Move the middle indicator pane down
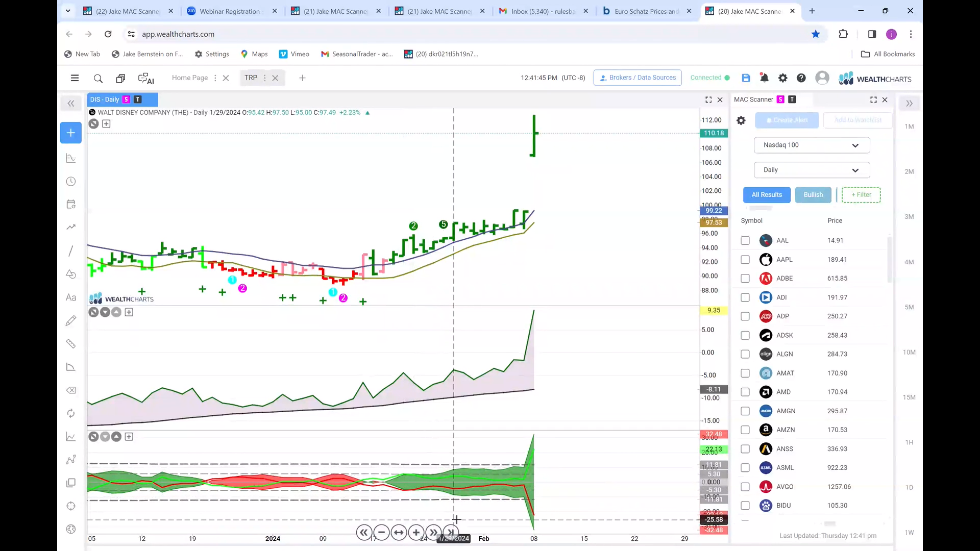This screenshot has width=980, height=551. point(105,312)
